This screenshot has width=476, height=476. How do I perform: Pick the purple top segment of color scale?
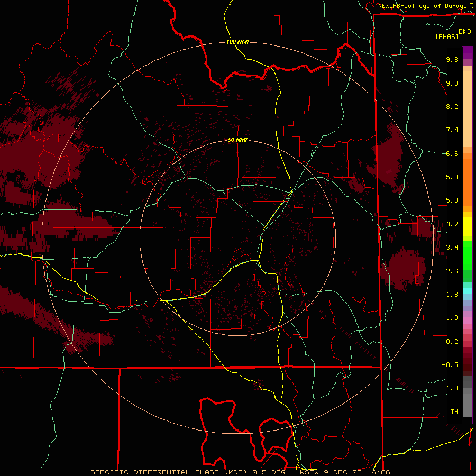pos(467,53)
